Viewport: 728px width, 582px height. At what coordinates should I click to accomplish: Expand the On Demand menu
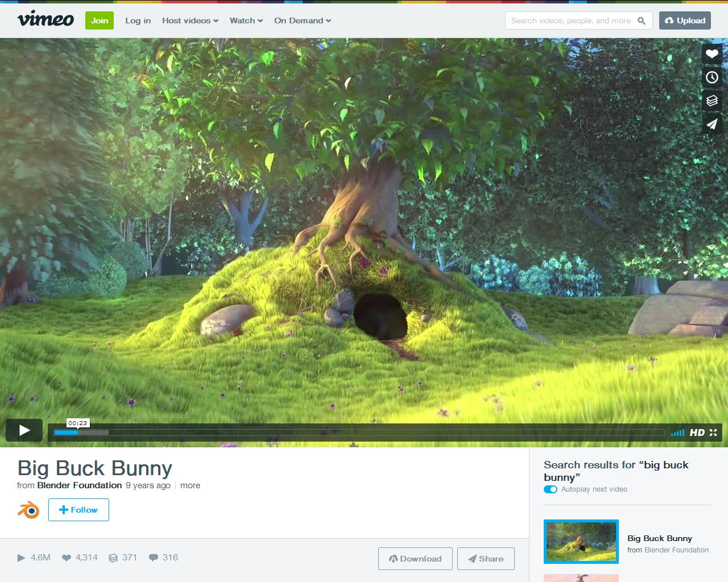(303, 20)
